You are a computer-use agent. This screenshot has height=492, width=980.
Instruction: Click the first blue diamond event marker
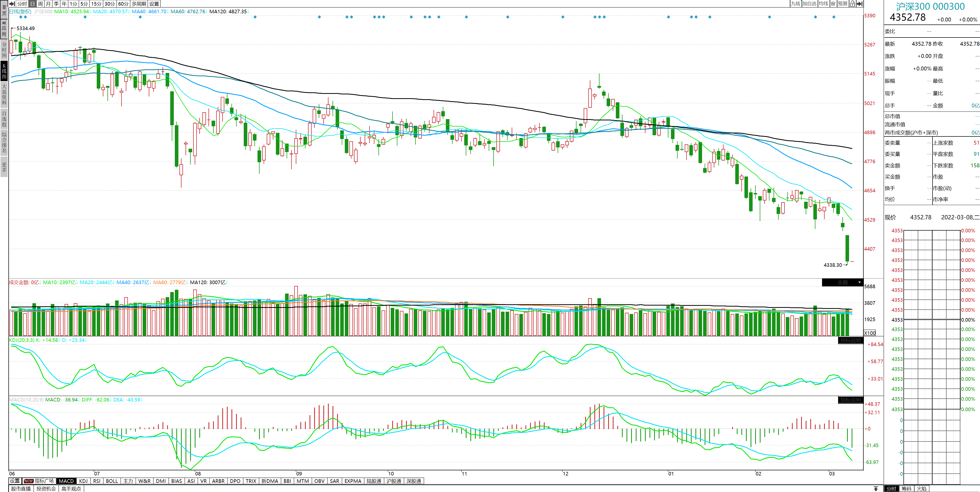coord(20,17)
